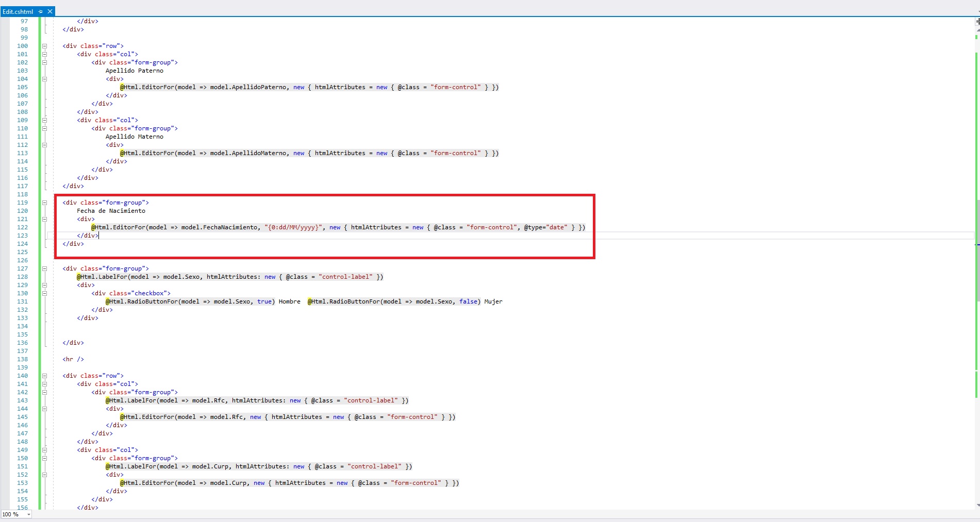Collapse the Curp form-group at line 150
The image size is (980, 522).
44,458
